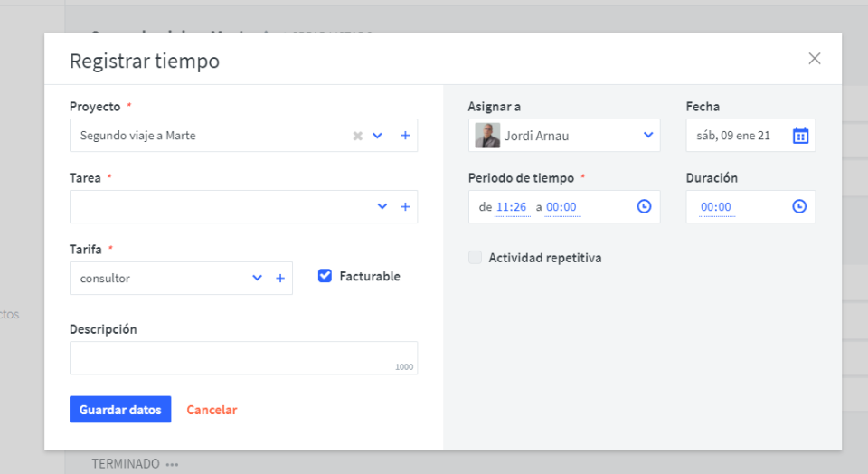Click the end time 00:00 after 'a'

(x=561, y=207)
